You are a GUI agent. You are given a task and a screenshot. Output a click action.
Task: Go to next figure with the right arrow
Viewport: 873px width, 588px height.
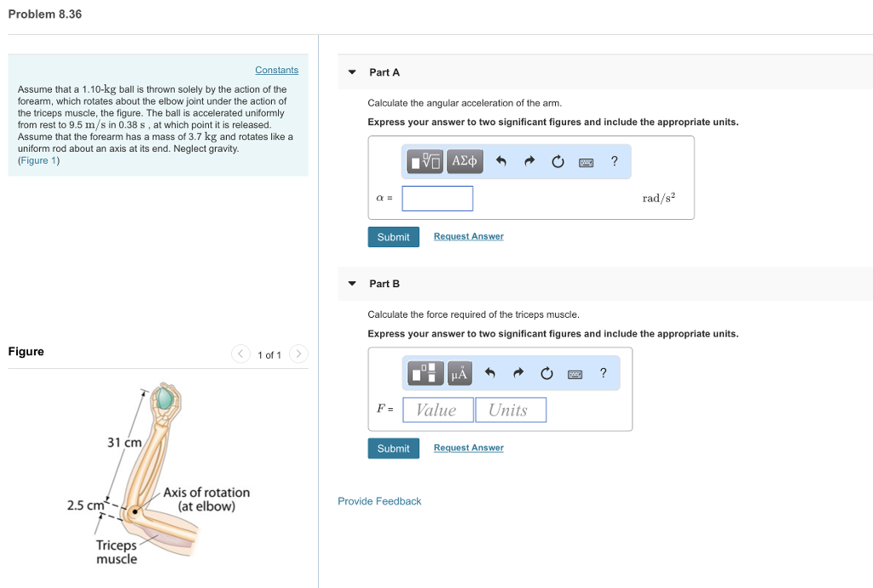pyautogui.click(x=298, y=354)
